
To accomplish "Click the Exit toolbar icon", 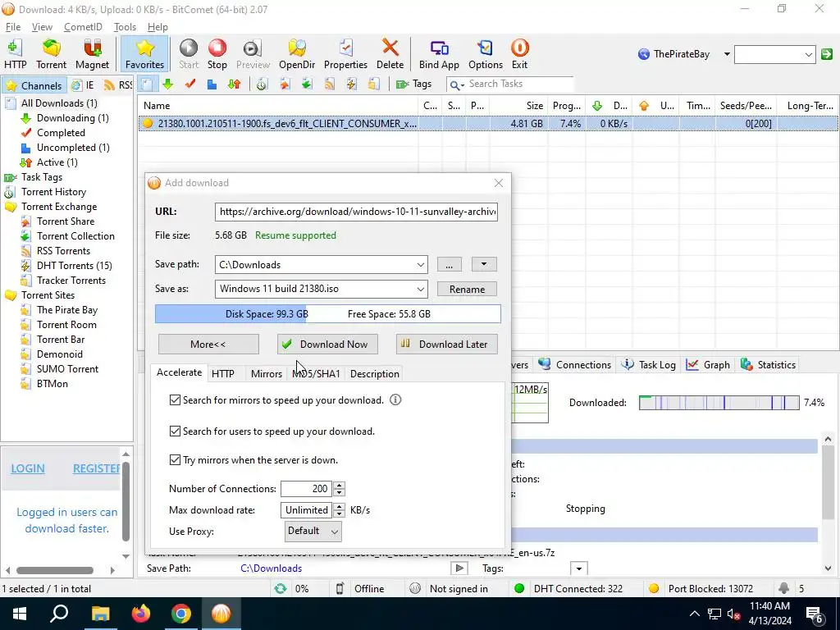I will tap(519, 54).
